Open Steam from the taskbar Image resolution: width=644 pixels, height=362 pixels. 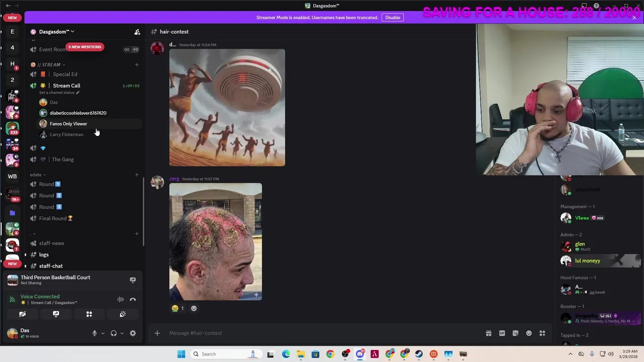coord(419,354)
